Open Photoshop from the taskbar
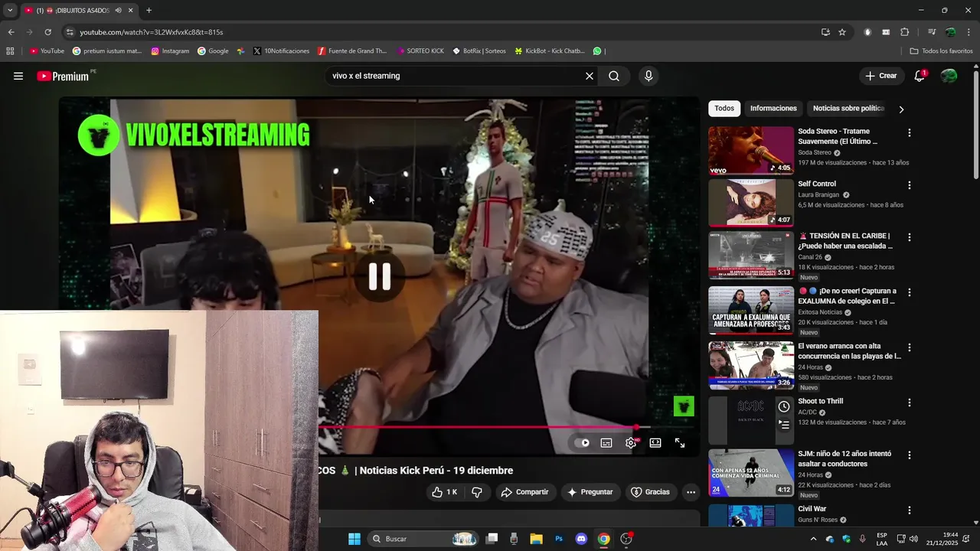The image size is (980, 551). click(x=559, y=539)
